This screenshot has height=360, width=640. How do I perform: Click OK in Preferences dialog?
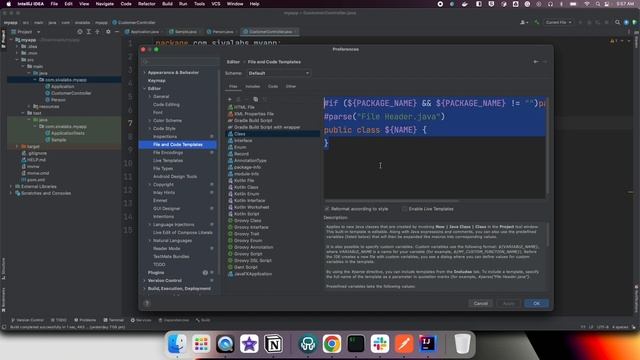coord(536,303)
